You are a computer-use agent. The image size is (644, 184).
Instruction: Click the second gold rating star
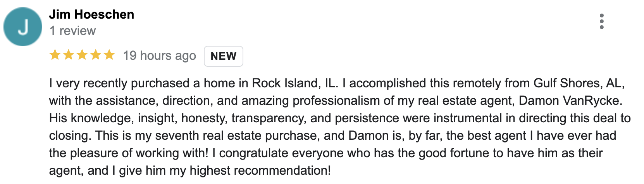(69, 55)
